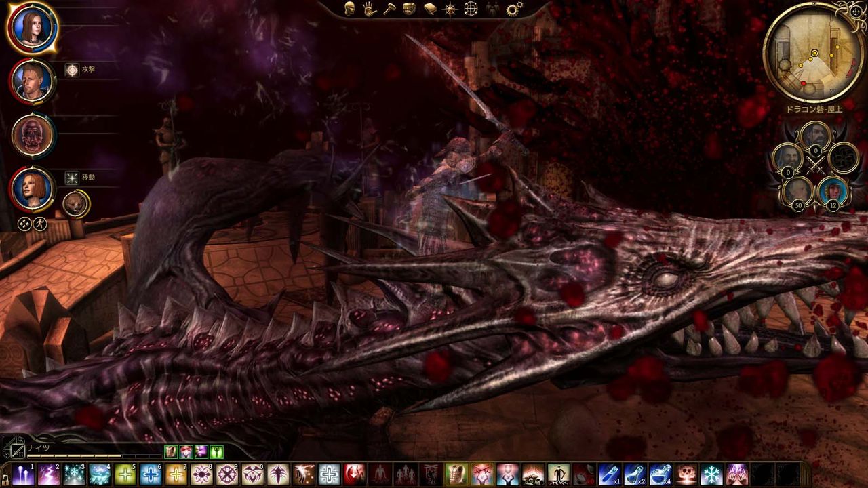Click the minimap
This screenshot has height=488, width=868.
tap(814, 53)
